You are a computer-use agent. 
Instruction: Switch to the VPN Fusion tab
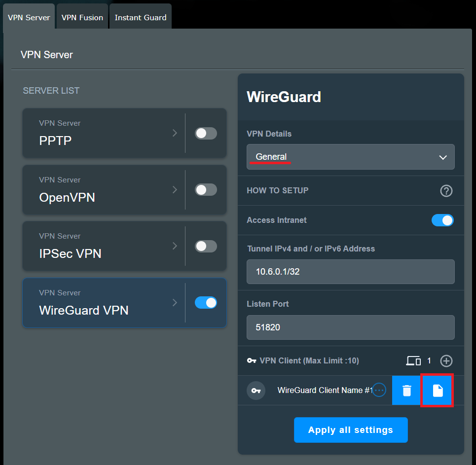coord(82,17)
